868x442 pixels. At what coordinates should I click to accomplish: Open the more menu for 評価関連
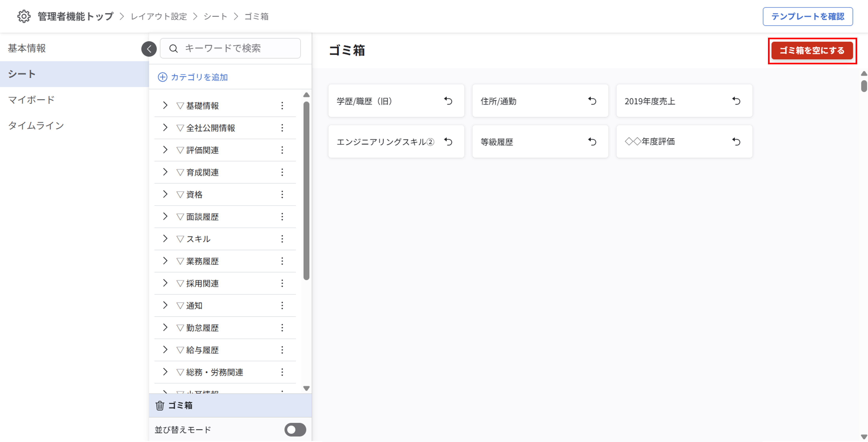coord(282,150)
